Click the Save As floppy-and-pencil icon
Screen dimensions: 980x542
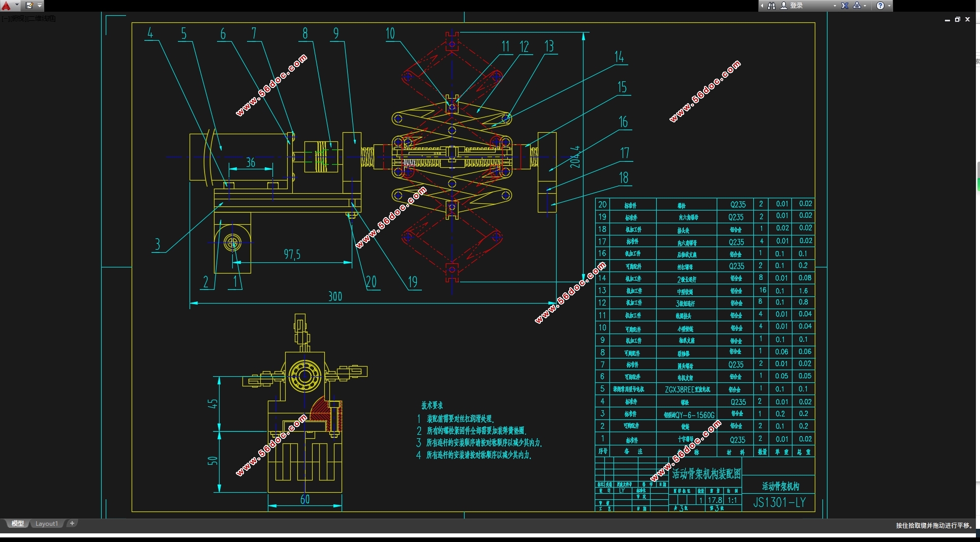tap(29, 6)
